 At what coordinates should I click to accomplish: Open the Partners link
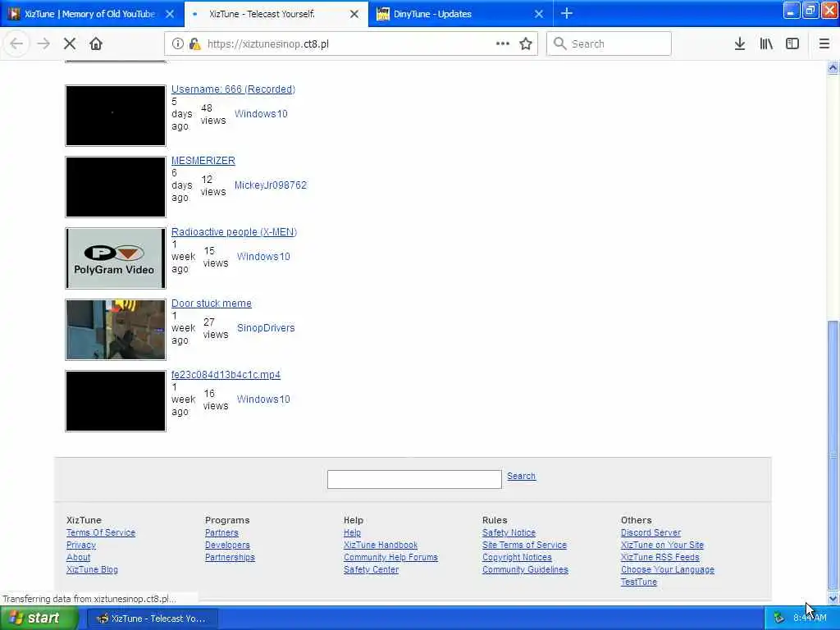click(x=221, y=532)
